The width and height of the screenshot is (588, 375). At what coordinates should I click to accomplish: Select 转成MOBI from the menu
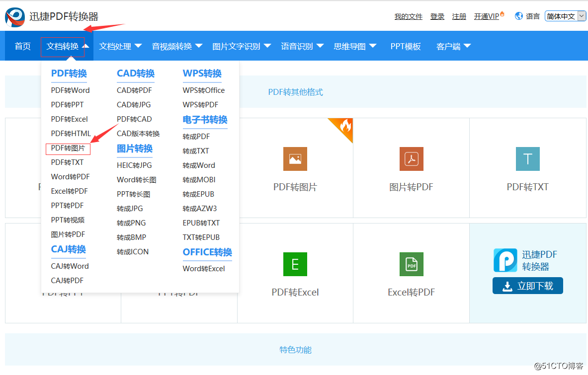pyautogui.click(x=199, y=180)
